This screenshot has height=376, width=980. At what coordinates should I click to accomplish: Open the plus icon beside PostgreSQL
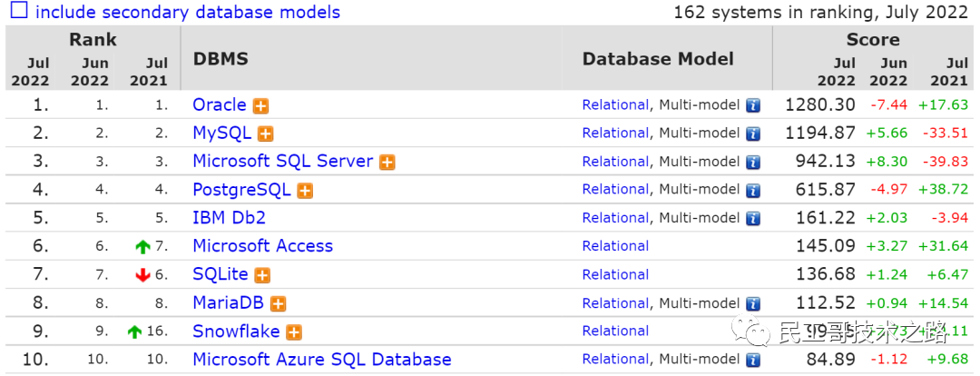305,191
